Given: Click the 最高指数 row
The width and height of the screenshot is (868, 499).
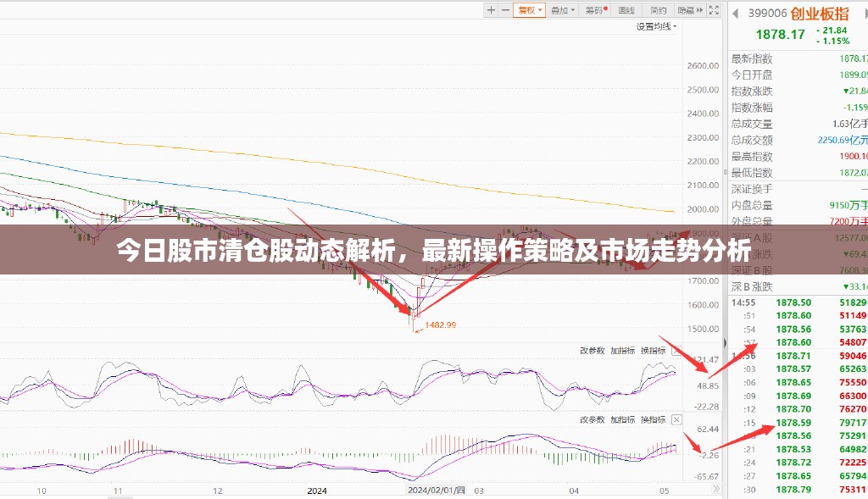Looking at the screenshot, I should click(x=798, y=157).
